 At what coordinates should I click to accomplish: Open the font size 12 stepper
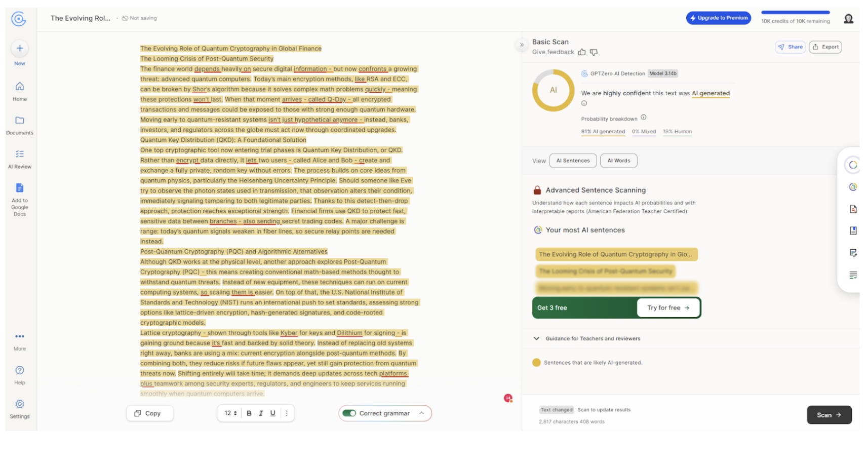click(x=231, y=413)
